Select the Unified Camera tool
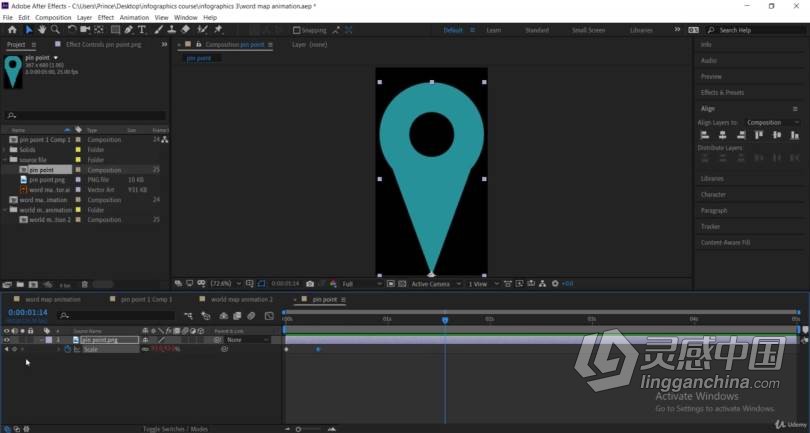 [x=85, y=30]
